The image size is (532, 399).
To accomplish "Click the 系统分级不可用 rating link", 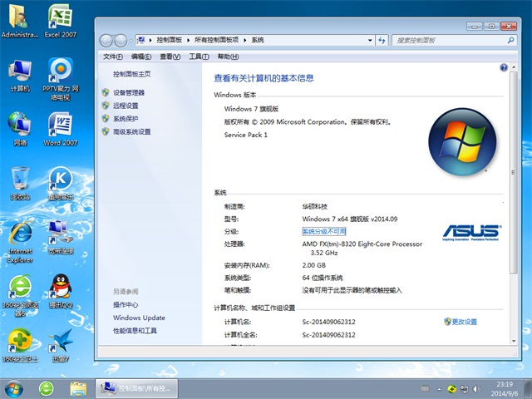I will coord(324,231).
